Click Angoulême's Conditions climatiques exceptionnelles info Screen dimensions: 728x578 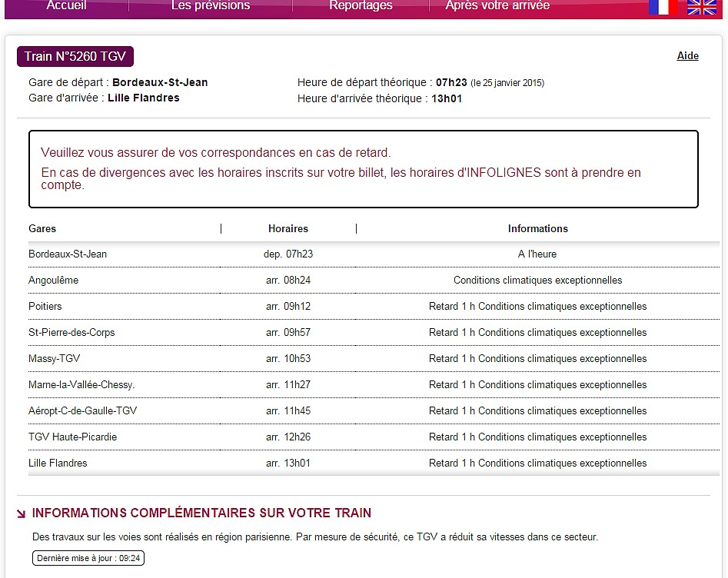[x=537, y=280]
